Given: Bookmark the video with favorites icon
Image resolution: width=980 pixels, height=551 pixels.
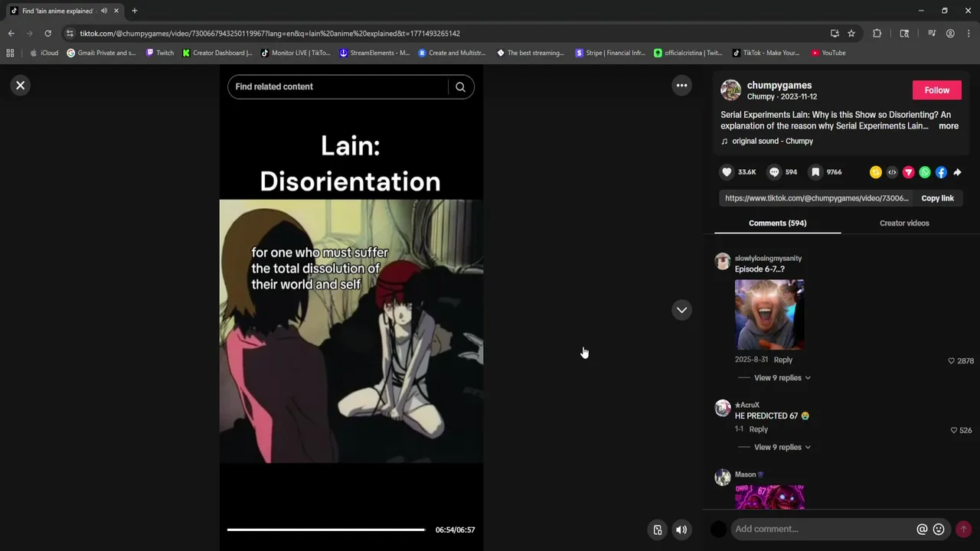Looking at the screenshot, I should click(x=815, y=172).
